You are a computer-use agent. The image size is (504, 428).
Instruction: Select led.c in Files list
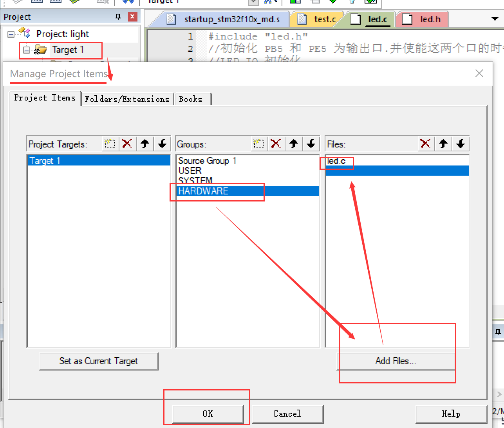(397, 161)
